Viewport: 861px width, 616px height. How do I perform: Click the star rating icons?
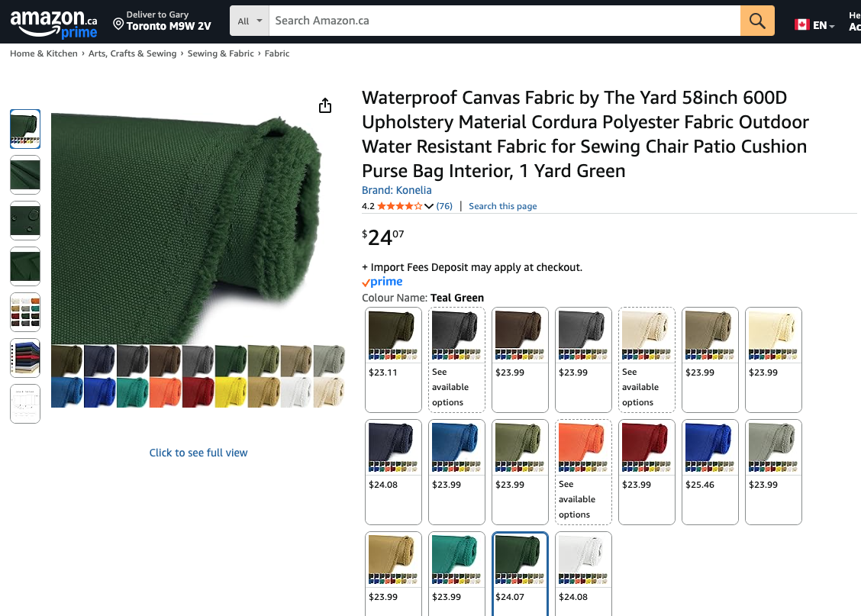[x=399, y=206]
